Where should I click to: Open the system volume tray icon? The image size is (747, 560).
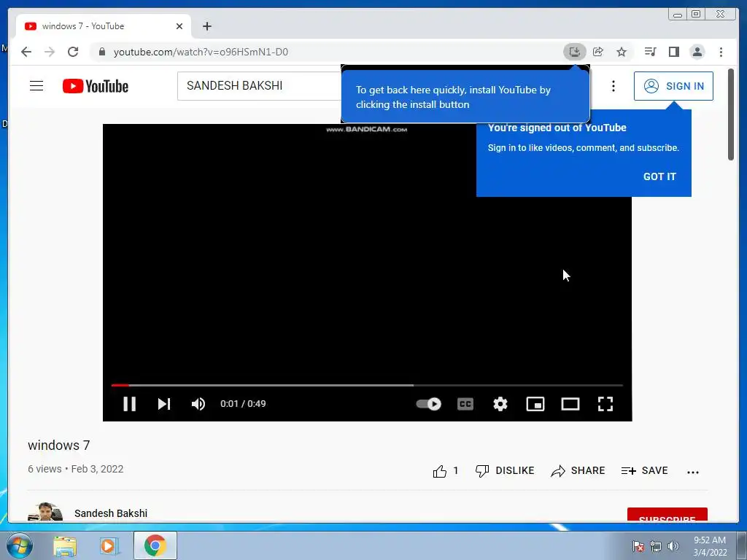tap(673, 546)
